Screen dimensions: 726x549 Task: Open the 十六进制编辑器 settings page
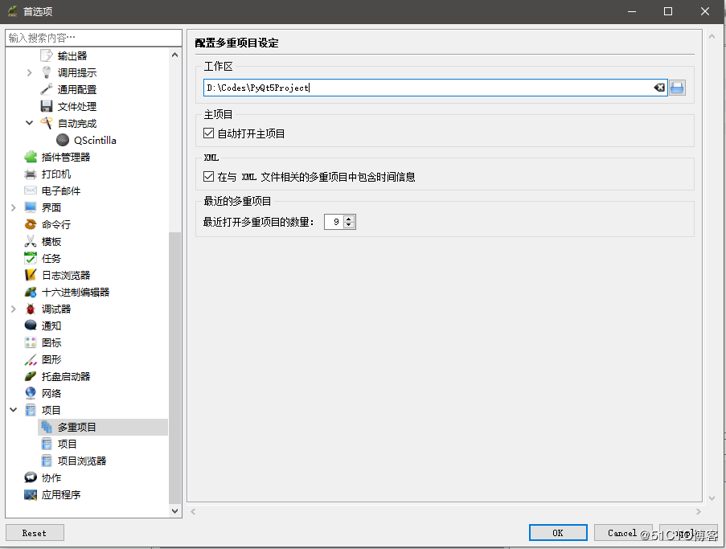pos(75,292)
